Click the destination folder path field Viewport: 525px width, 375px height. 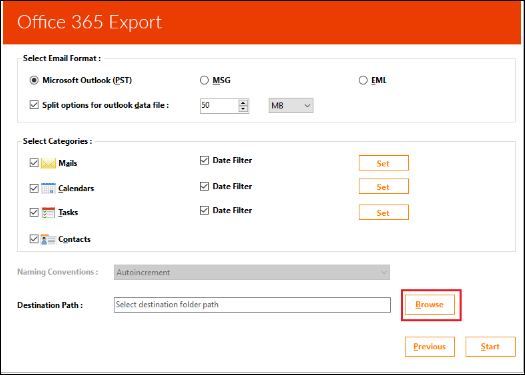[x=252, y=305]
